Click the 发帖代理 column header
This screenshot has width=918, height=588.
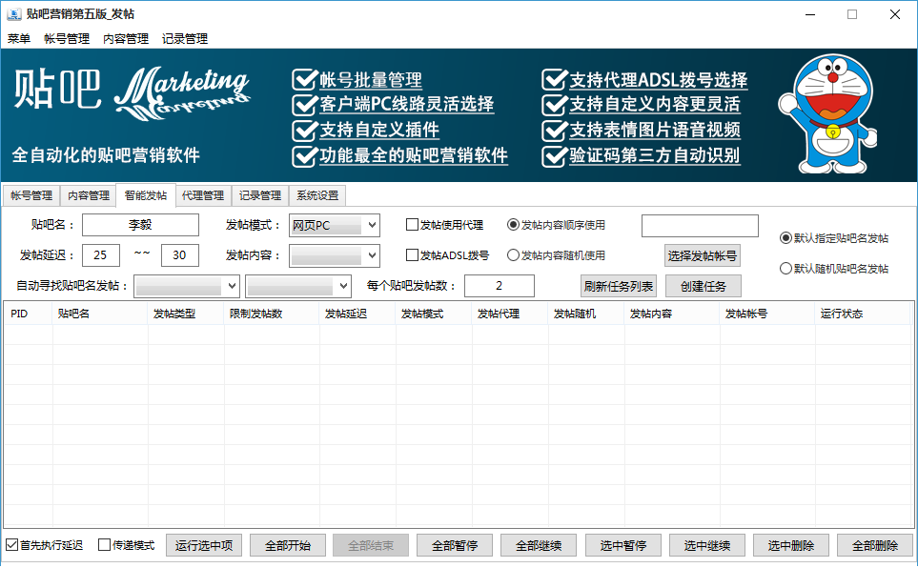(x=510, y=314)
